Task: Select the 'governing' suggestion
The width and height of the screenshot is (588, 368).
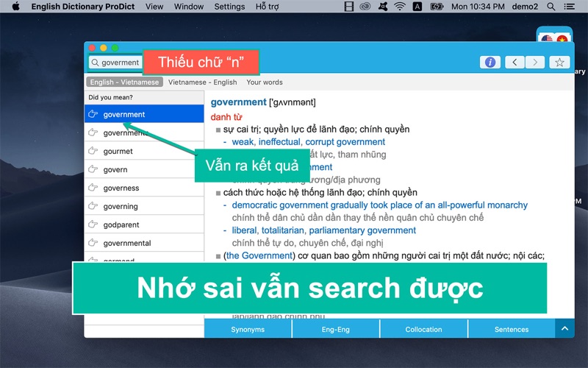Action: tap(144, 206)
